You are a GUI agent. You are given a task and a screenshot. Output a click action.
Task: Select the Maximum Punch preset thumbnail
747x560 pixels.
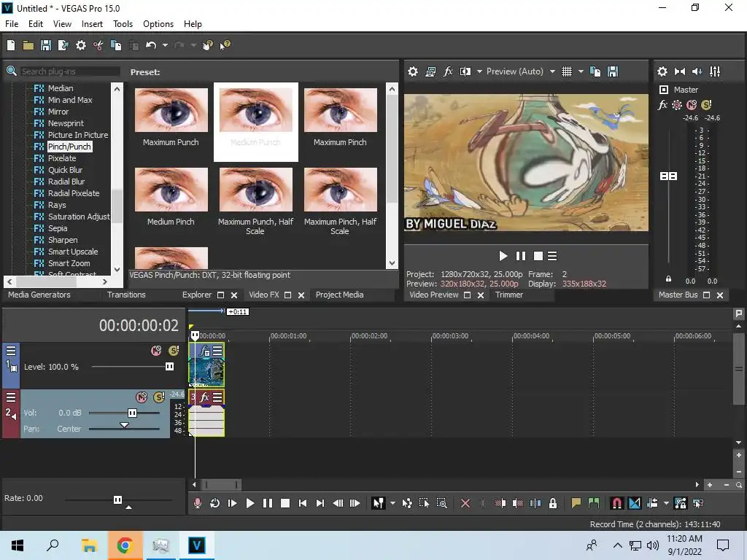point(171,111)
